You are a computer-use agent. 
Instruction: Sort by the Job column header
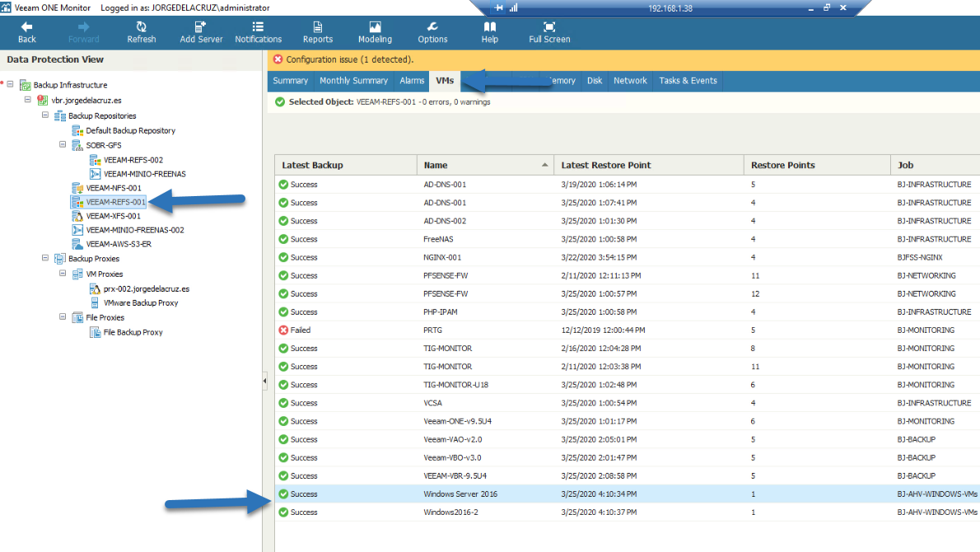point(935,165)
